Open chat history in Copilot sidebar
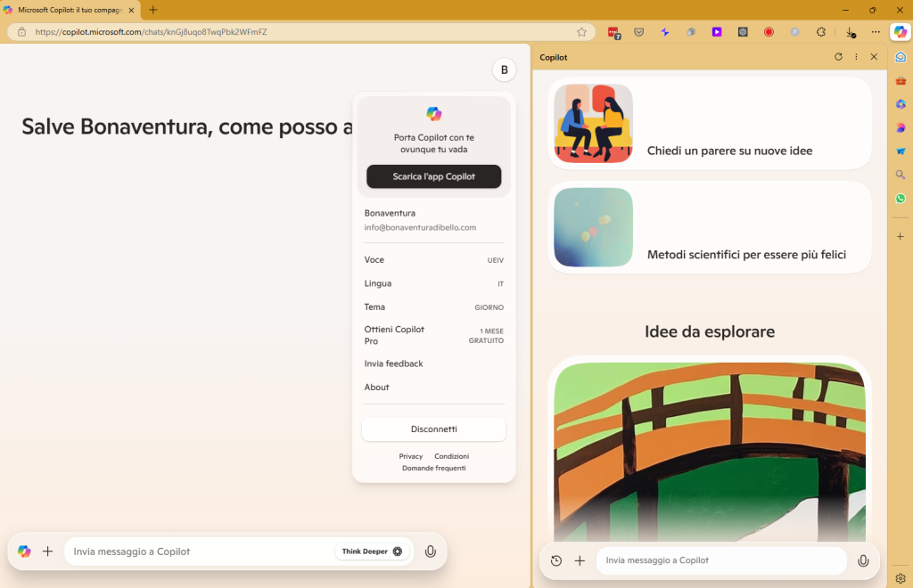913x588 pixels. click(x=556, y=560)
